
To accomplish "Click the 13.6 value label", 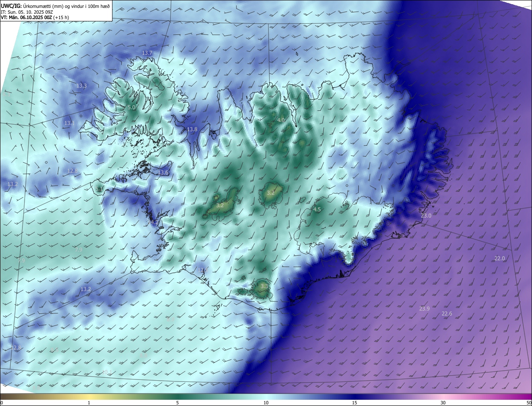I will (x=163, y=173).
